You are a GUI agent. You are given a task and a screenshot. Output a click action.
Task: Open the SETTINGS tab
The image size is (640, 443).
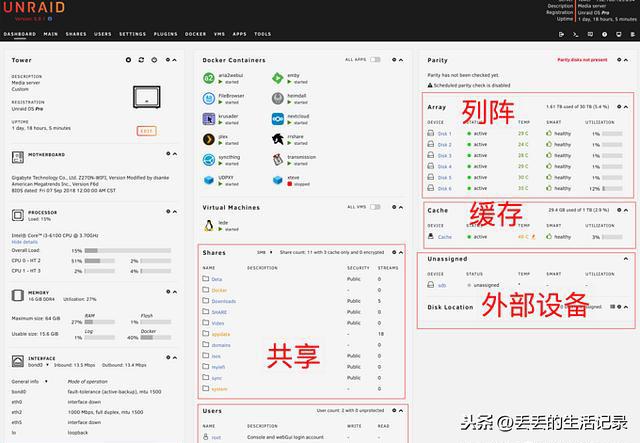132,34
